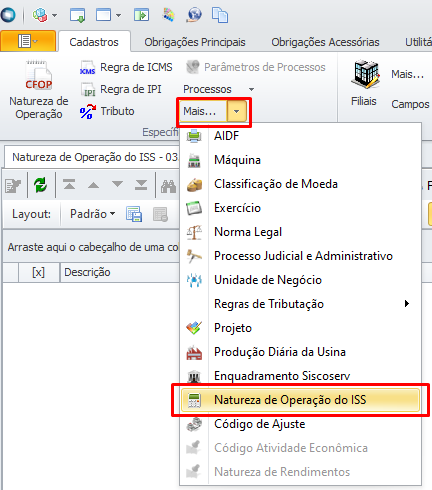Go to next record arrow
Image resolution: width=432 pixels, height=490 pixels.
point(117,184)
